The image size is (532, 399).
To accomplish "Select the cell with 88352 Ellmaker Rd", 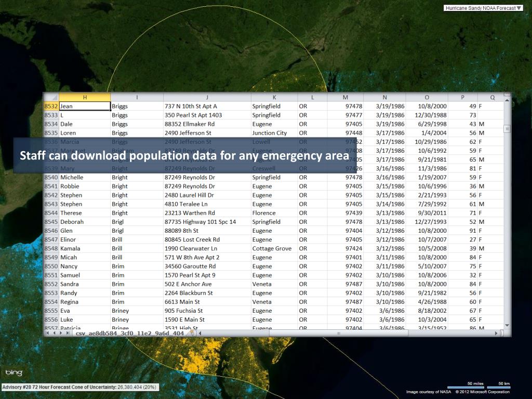I will click(207, 124).
